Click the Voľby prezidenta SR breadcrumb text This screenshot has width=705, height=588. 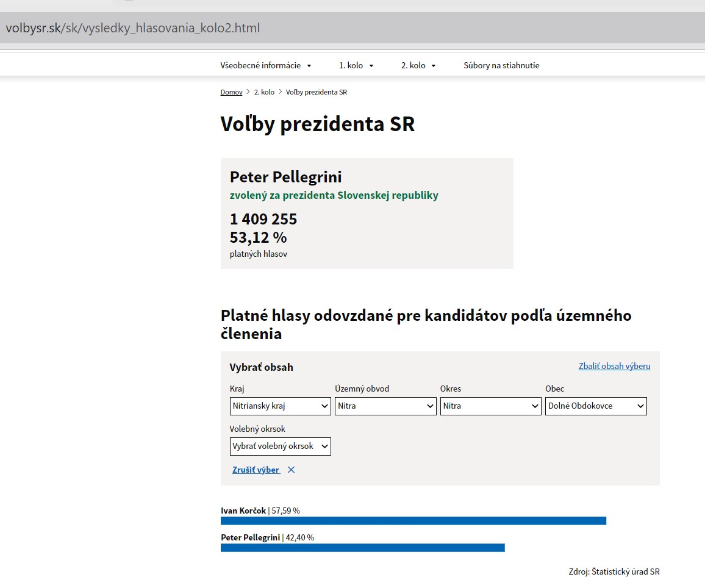316,92
